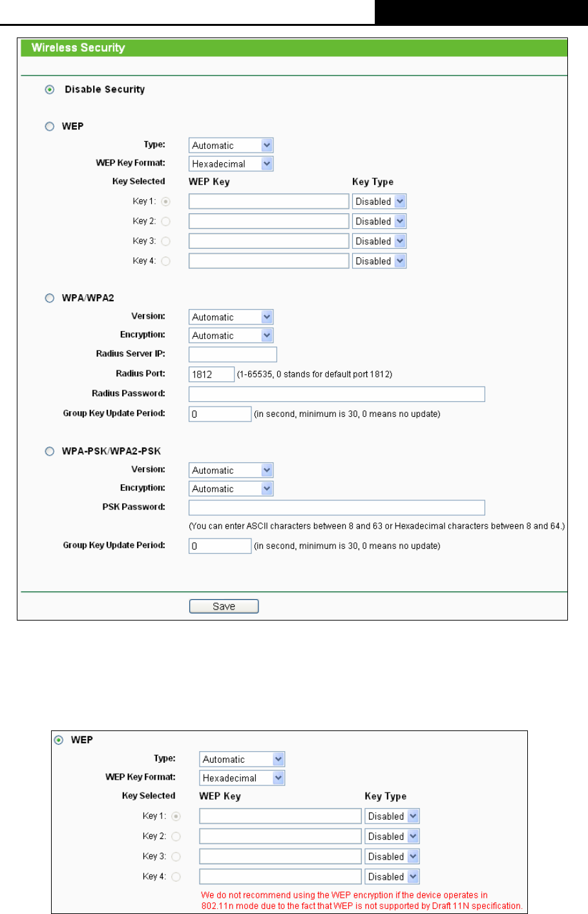588x914 pixels.
Task: Click "Key Type" column heading in Wireless Security form
Action: 373,182
